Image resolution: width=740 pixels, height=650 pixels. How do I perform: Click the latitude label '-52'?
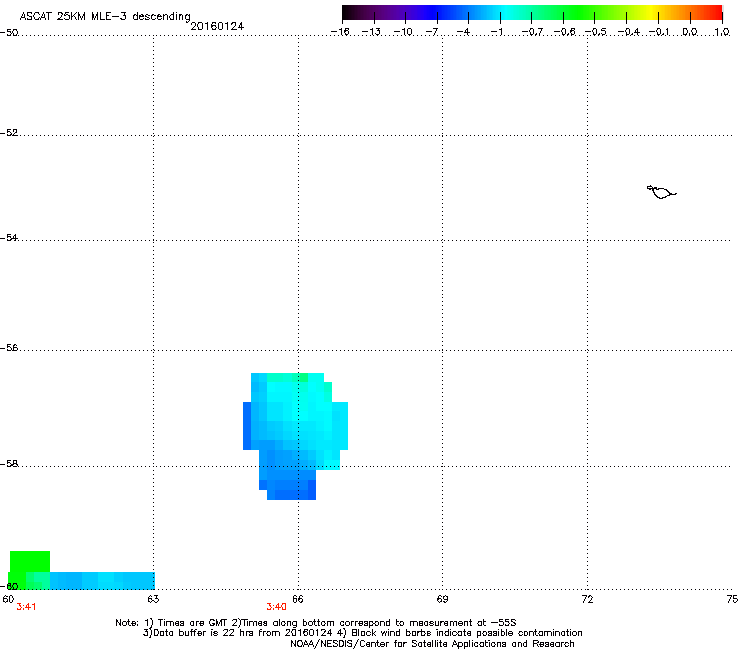[9, 133]
